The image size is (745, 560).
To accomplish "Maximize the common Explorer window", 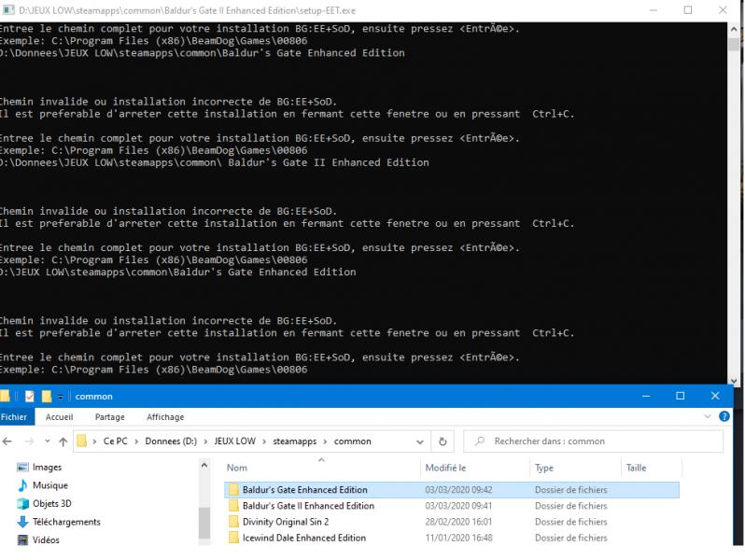I will pos(680,396).
